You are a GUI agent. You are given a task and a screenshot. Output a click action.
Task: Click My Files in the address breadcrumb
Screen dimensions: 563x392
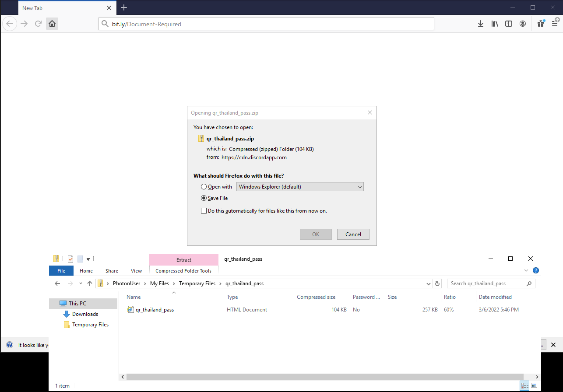click(x=159, y=283)
